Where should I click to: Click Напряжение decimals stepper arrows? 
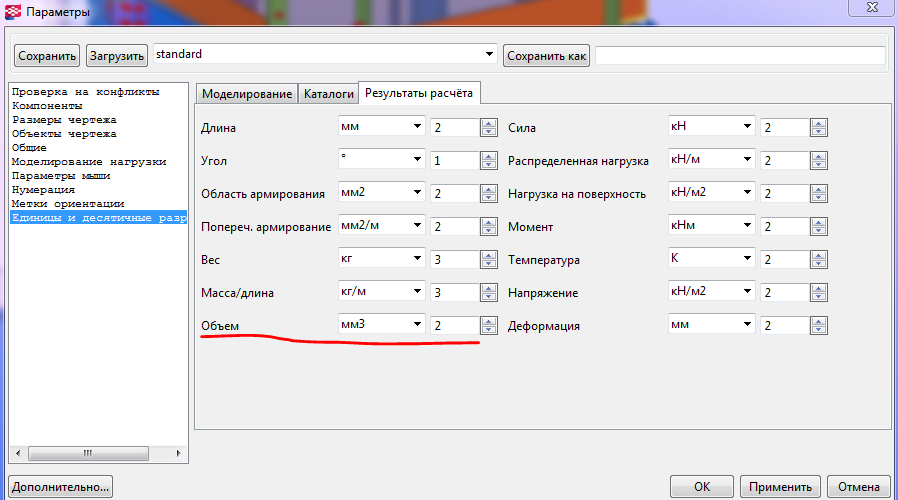(819, 292)
